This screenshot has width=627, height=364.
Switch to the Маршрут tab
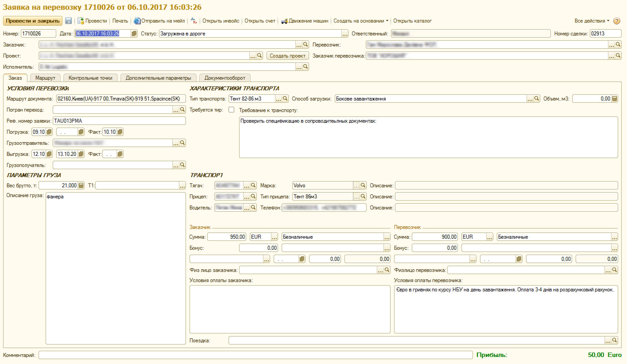[x=45, y=78]
